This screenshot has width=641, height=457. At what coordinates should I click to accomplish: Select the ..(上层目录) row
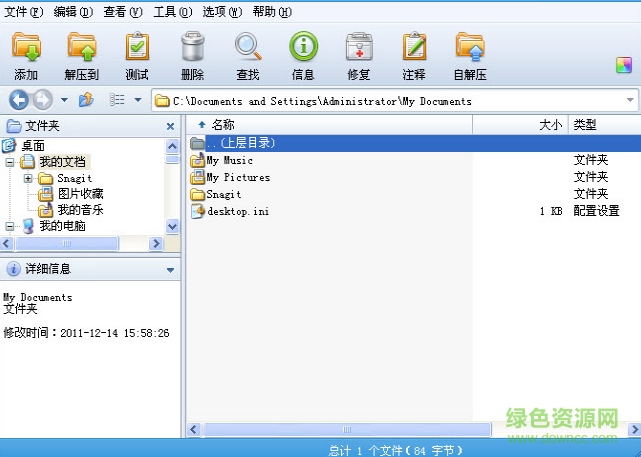414,143
